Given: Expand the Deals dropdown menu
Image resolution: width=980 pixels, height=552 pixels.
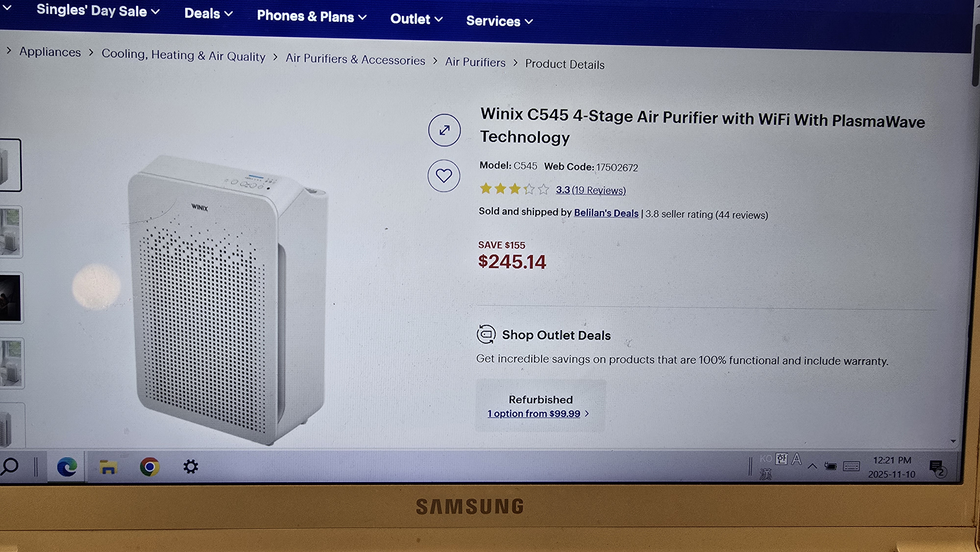Looking at the screenshot, I should coord(208,14).
